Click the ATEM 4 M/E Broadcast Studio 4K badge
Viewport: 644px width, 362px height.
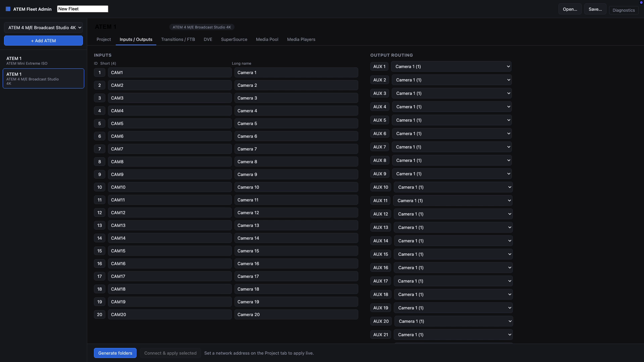pyautogui.click(x=202, y=27)
